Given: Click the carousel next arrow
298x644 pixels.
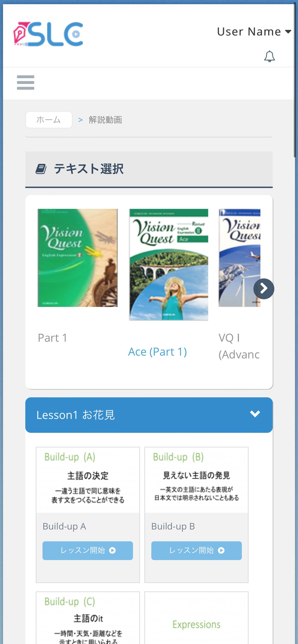Looking at the screenshot, I should (x=264, y=289).
